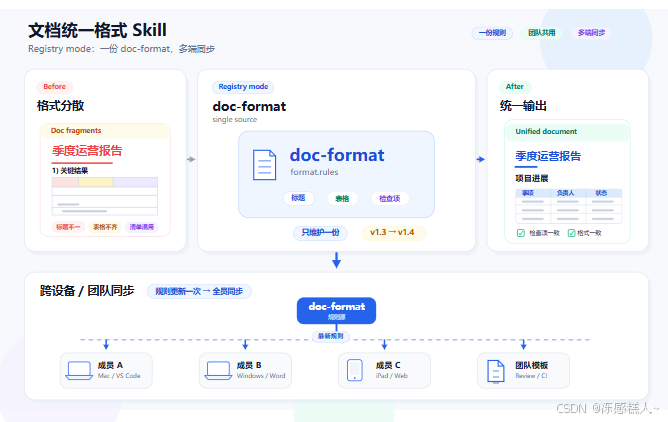Select the 团队共用 tag at top
This screenshot has height=422, width=668.
point(541,33)
